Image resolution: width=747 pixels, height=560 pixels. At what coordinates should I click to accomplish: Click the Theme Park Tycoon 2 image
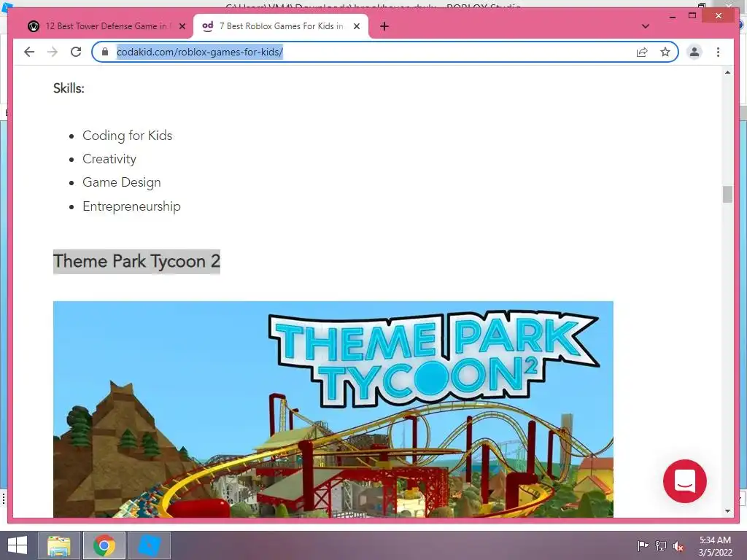coord(333,409)
